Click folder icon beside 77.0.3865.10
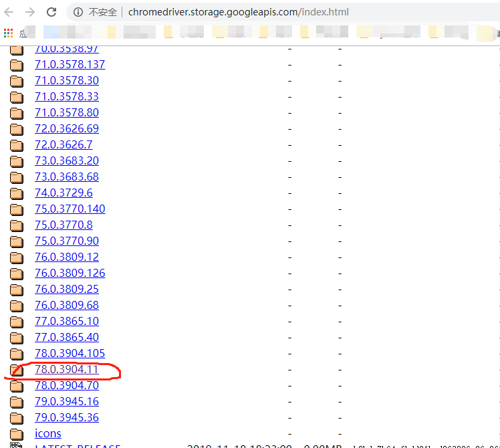The image size is (500, 448). [x=17, y=322]
